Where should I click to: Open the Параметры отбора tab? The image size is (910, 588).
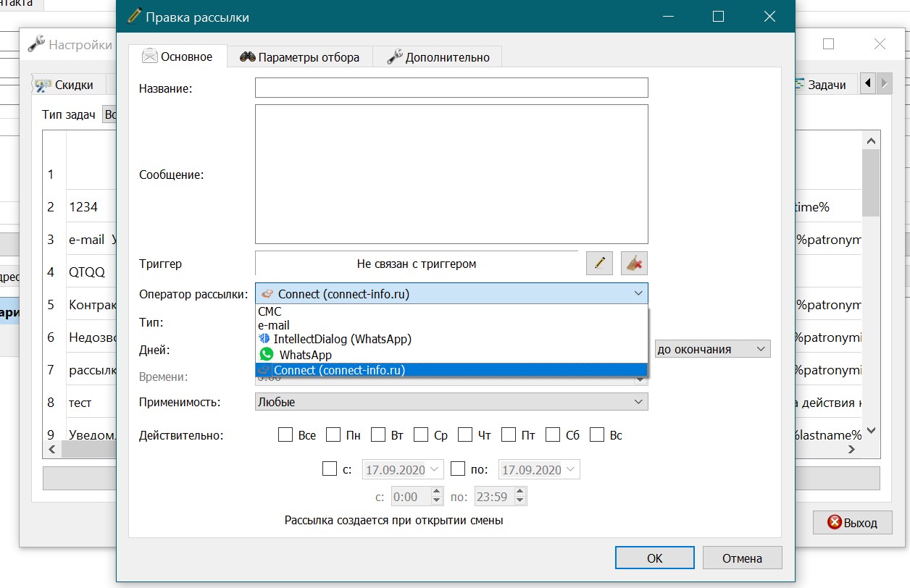(x=299, y=57)
